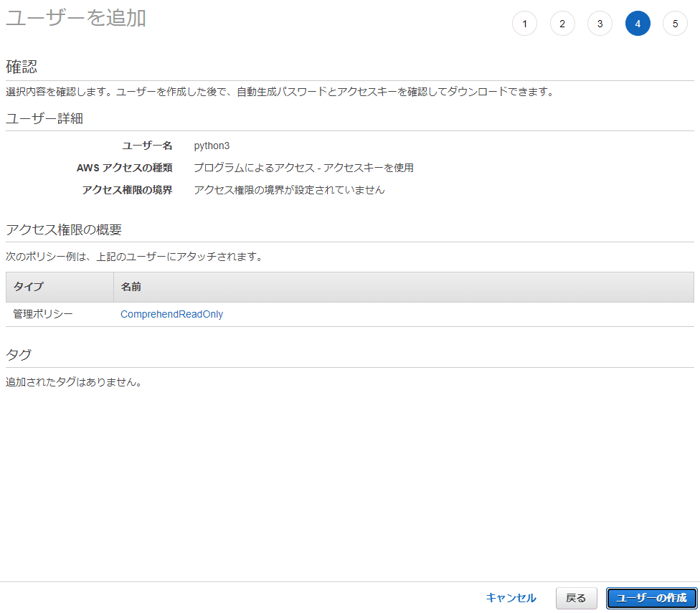Screen dimensions: 700x613
Task: Click the ユーザーの作成 button
Action: pos(651,598)
